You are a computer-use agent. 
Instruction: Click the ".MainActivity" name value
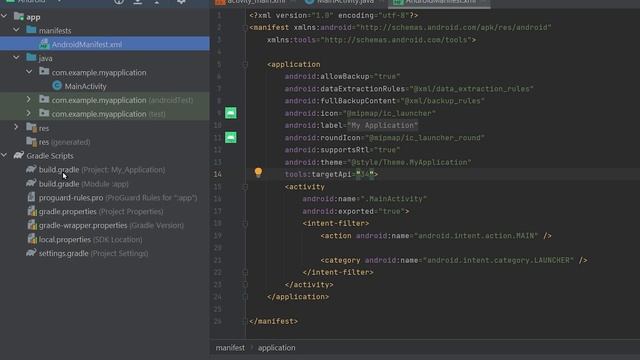pos(393,199)
